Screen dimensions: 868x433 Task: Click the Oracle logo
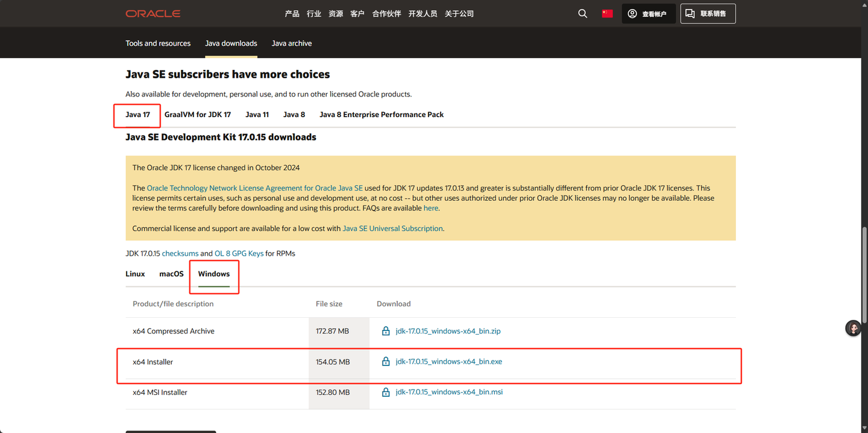153,13
